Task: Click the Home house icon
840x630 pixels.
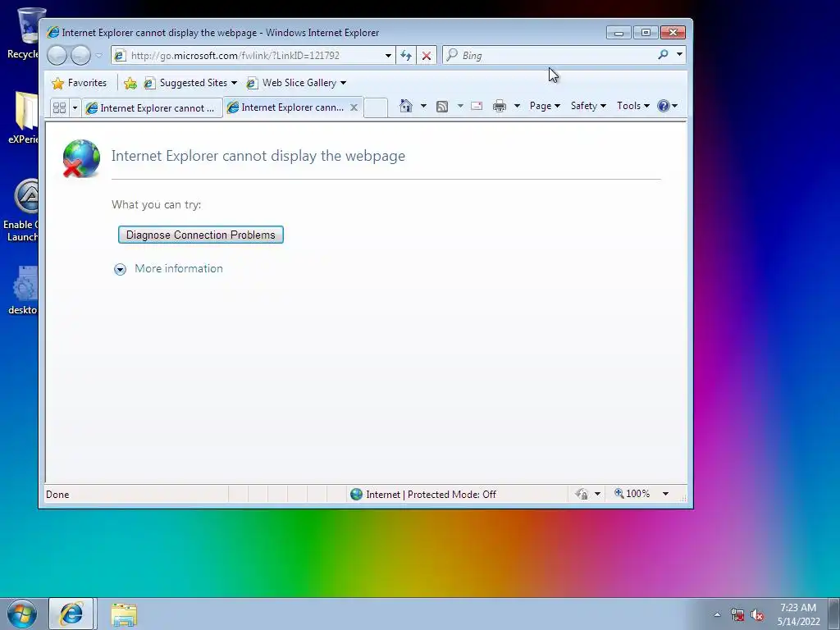Action: click(406, 106)
